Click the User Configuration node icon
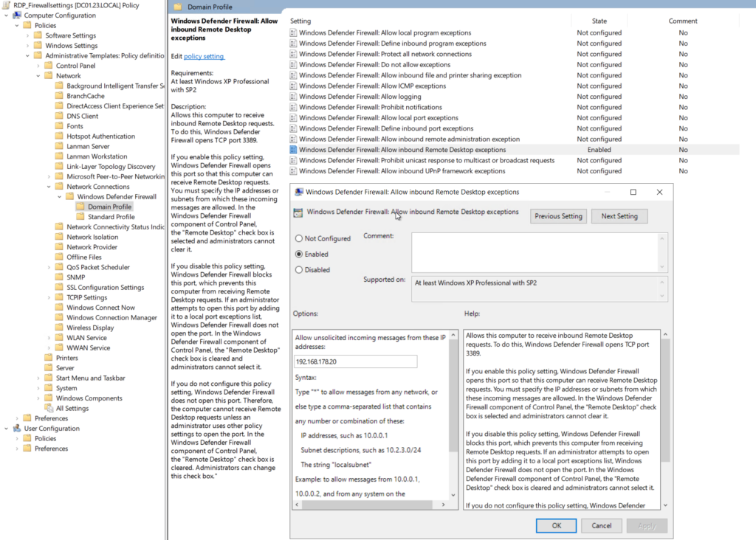The height and width of the screenshot is (540, 756). 18,429
